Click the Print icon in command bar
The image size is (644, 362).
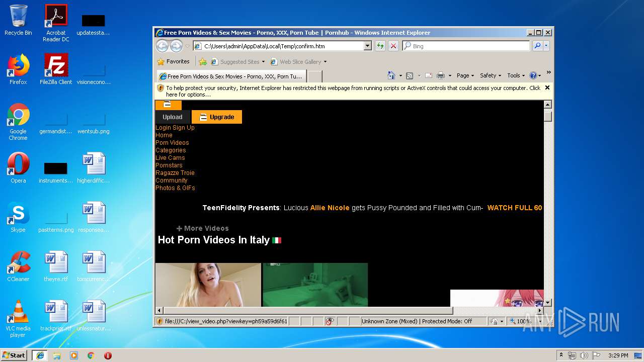click(441, 75)
